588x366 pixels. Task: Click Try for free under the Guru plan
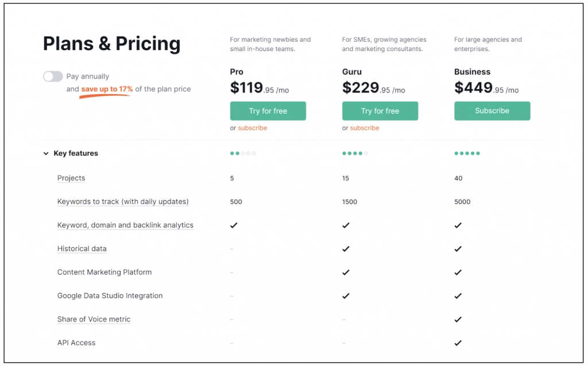pos(380,111)
